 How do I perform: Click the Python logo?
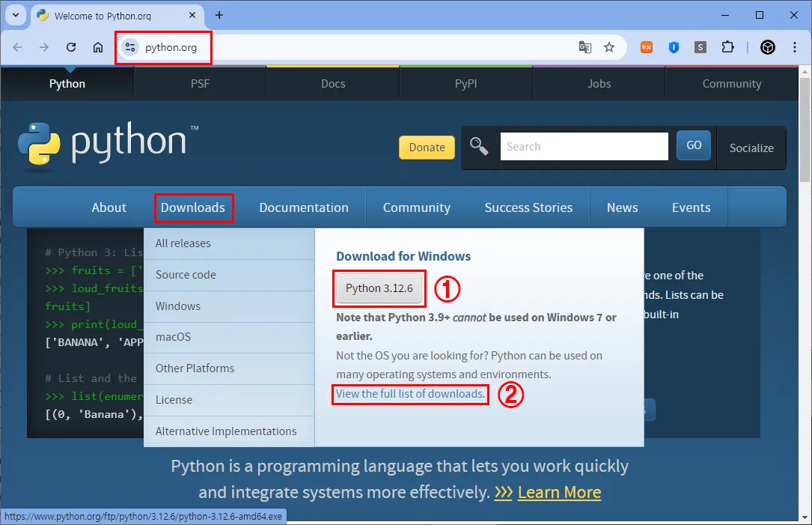pos(109,144)
